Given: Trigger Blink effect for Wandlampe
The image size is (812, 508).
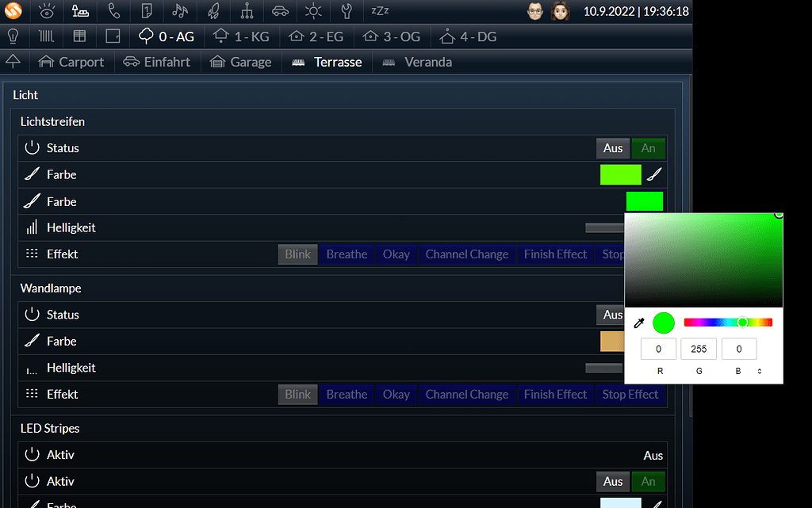Looking at the screenshot, I should (x=298, y=395).
